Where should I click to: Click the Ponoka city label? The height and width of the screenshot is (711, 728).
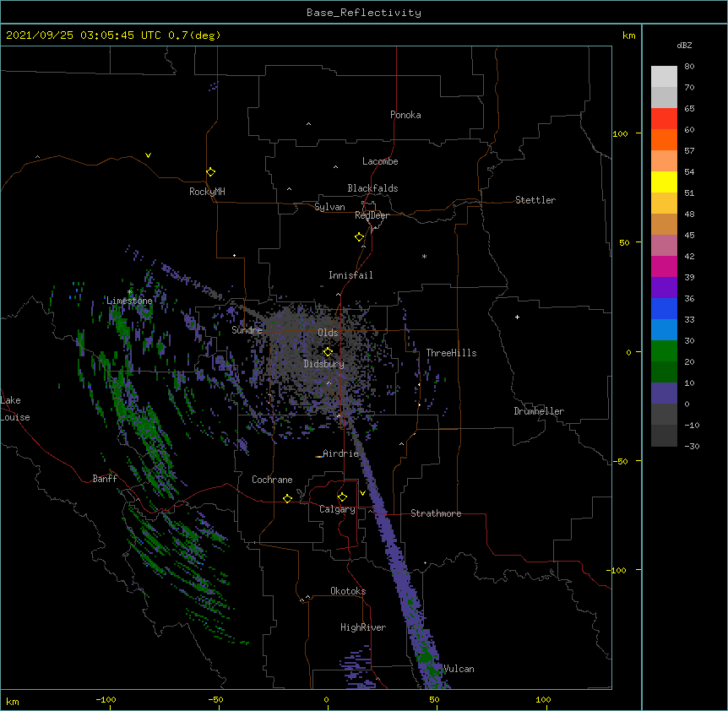[x=405, y=115]
